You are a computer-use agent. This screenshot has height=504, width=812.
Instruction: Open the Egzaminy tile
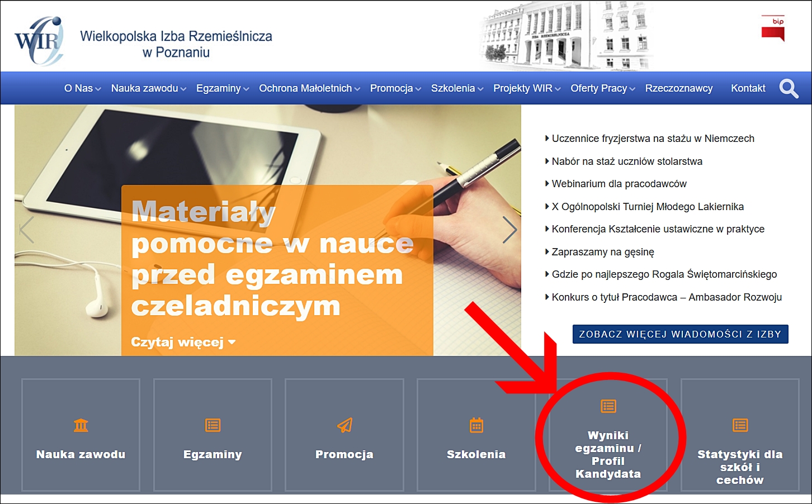click(x=213, y=435)
